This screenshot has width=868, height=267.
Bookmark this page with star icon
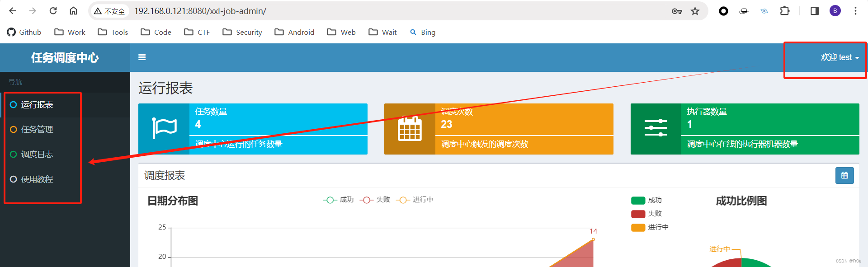695,11
